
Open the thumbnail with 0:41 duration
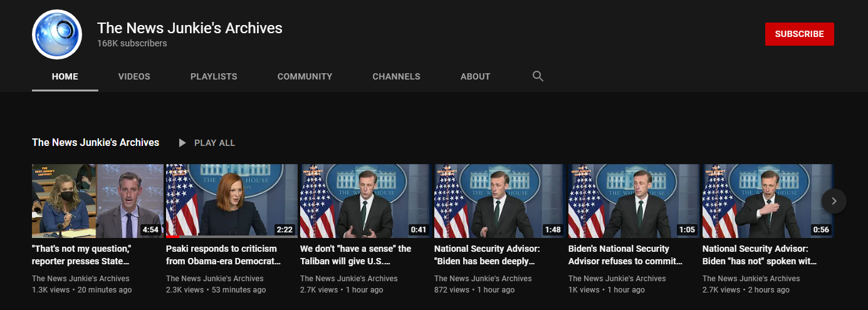click(366, 201)
